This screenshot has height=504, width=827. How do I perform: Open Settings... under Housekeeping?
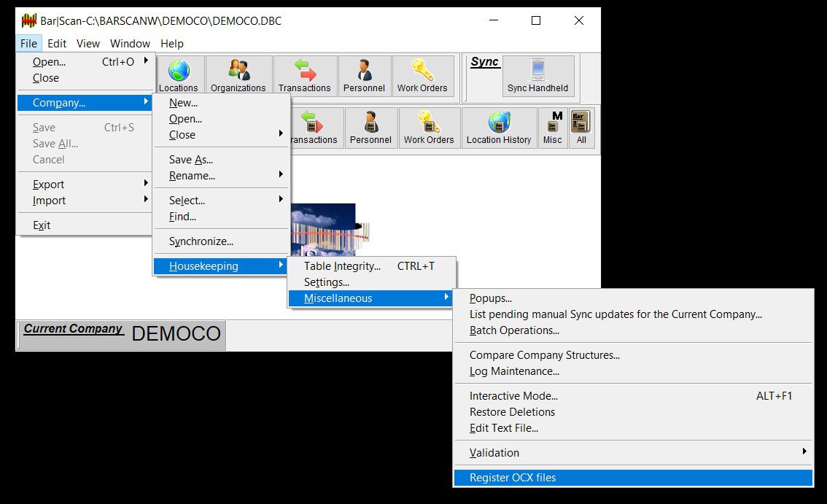point(371,282)
